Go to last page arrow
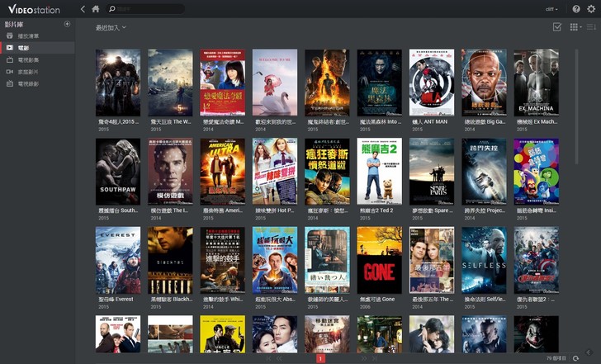Screen dimensions: 601x364 click(374, 359)
